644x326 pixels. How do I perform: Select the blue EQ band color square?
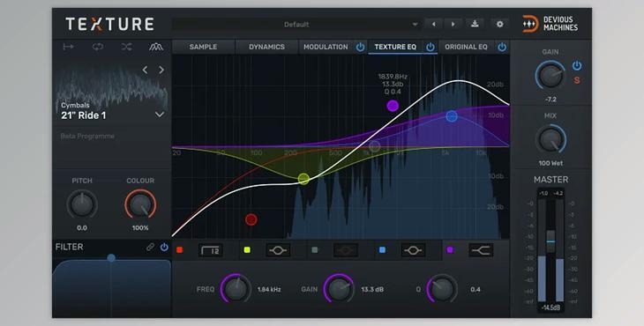tap(382, 249)
